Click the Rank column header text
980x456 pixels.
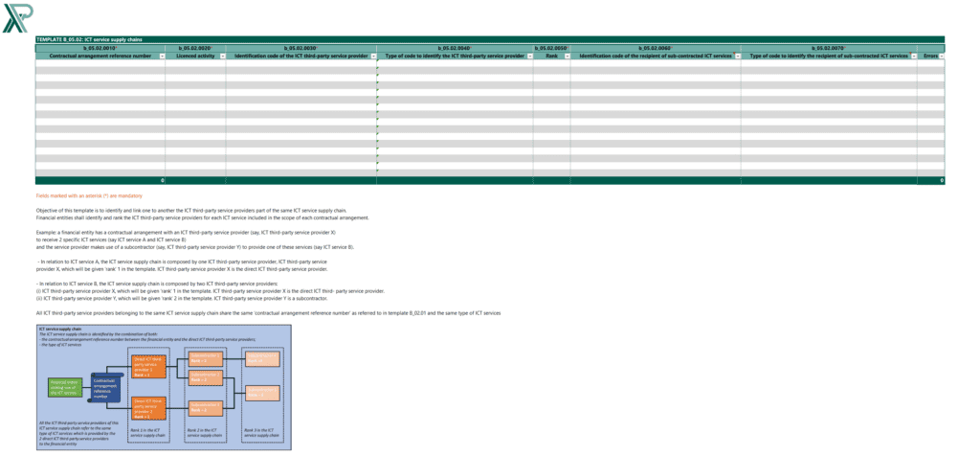coord(552,57)
